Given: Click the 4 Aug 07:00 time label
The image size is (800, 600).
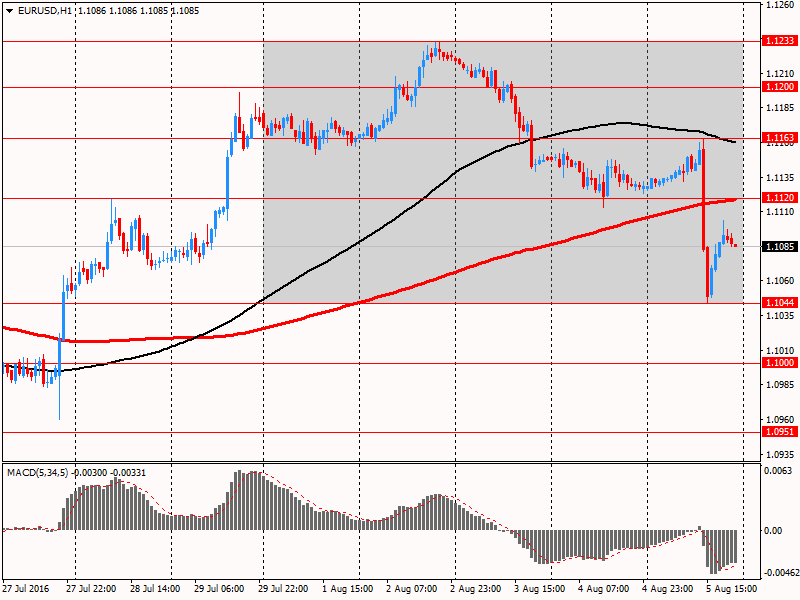Looking at the screenshot, I should coord(604,588).
